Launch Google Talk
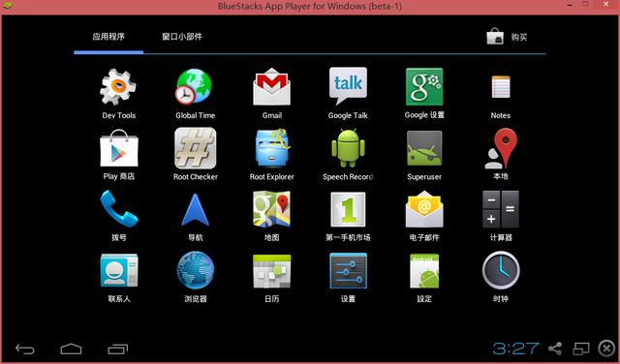Viewport: 620px width, 364px height. pyautogui.click(x=348, y=86)
